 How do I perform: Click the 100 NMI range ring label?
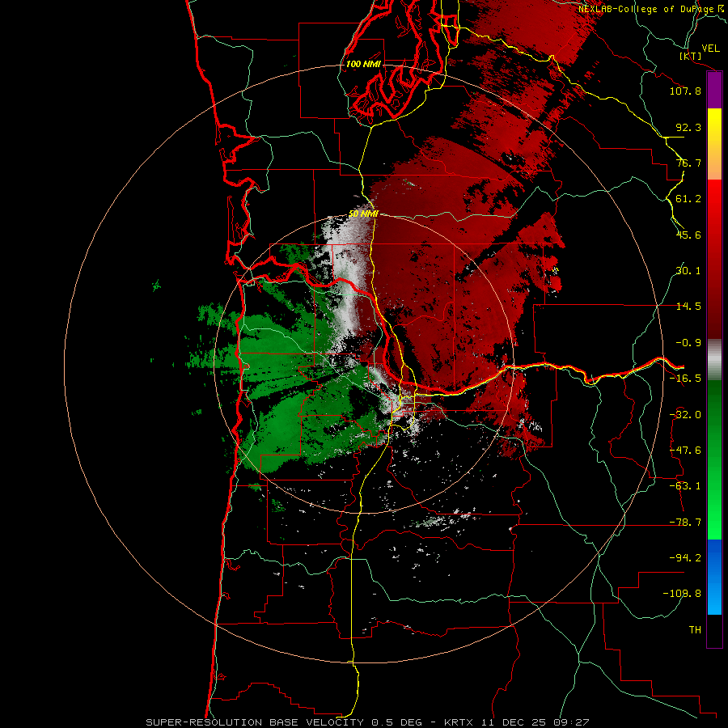pyautogui.click(x=363, y=64)
